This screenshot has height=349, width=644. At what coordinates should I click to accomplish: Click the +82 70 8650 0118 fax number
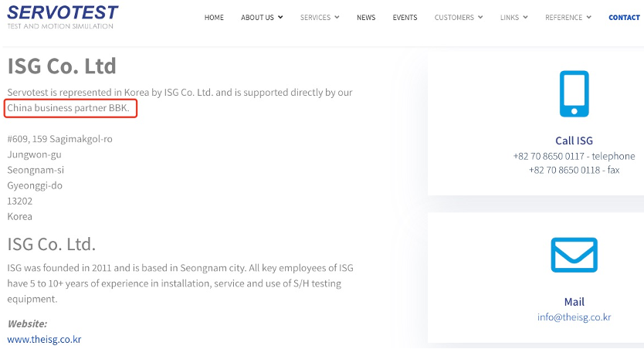click(x=575, y=171)
